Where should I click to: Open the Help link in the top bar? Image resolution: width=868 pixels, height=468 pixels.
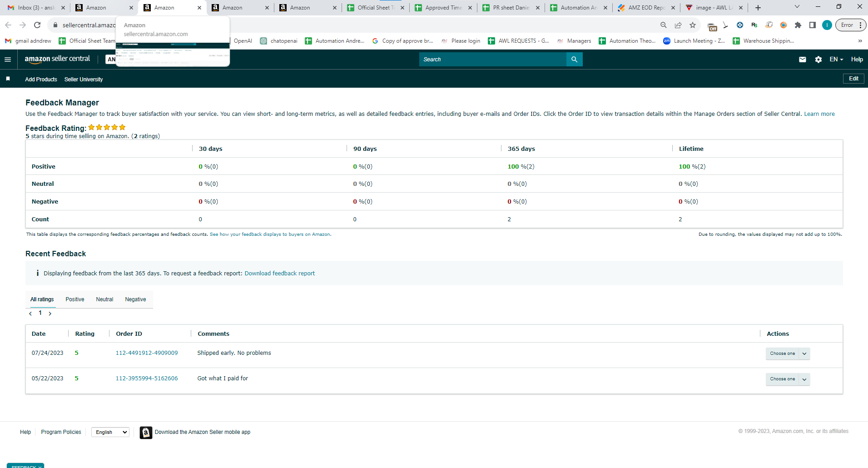point(857,60)
